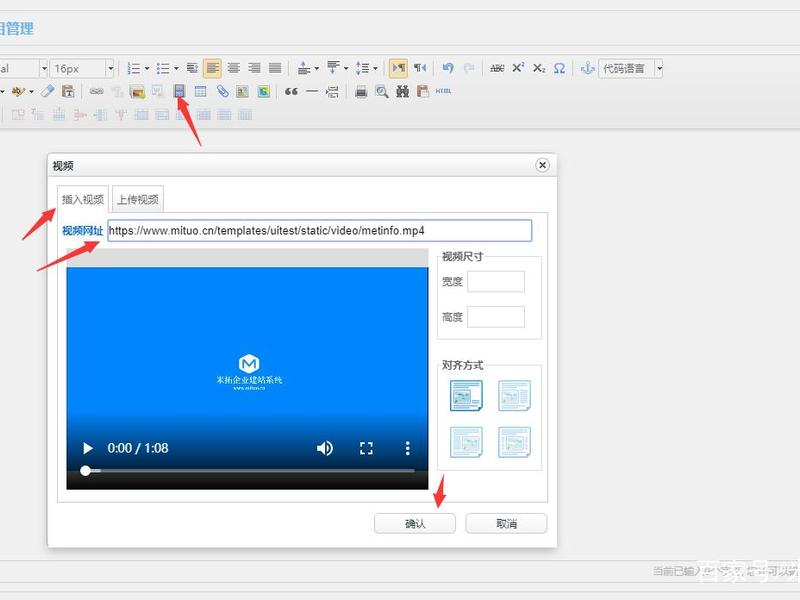Image resolution: width=800 pixels, height=600 pixels.
Task: Click the 宽度 width input field
Action: coord(496,282)
